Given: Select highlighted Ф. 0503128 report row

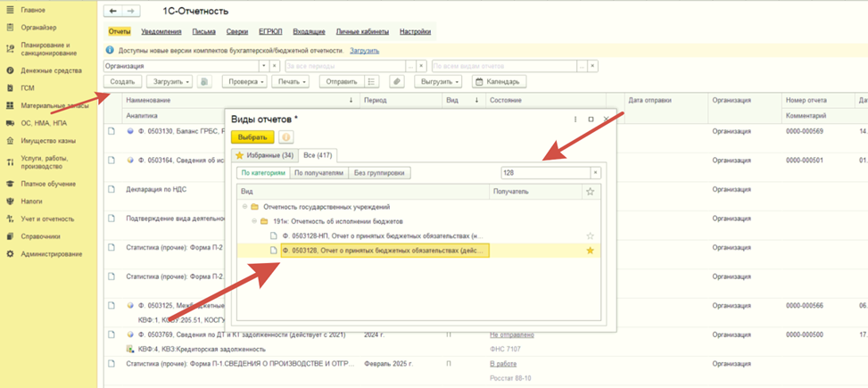Looking at the screenshot, I should click(x=418, y=251).
